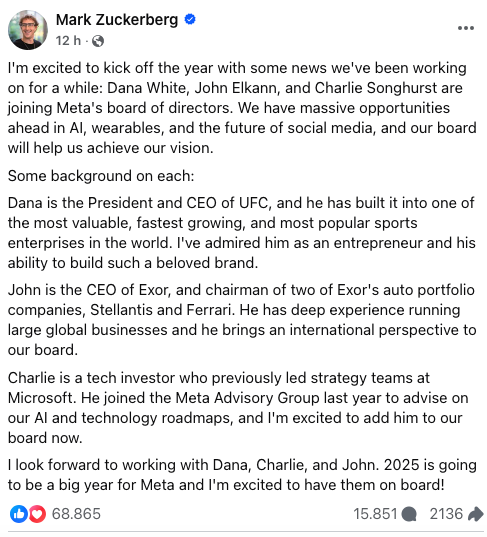This screenshot has width=487, height=537.
Task: Open the 15.851 comments count
Action: (375, 514)
